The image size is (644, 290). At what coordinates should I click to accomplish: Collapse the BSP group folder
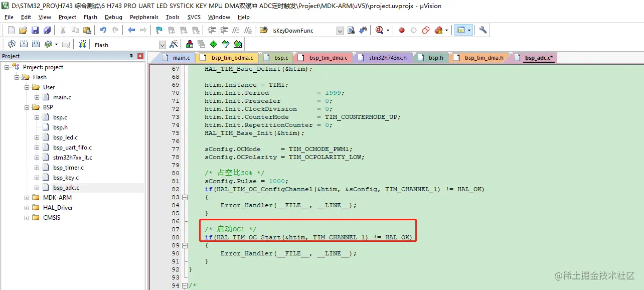[27, 107]
